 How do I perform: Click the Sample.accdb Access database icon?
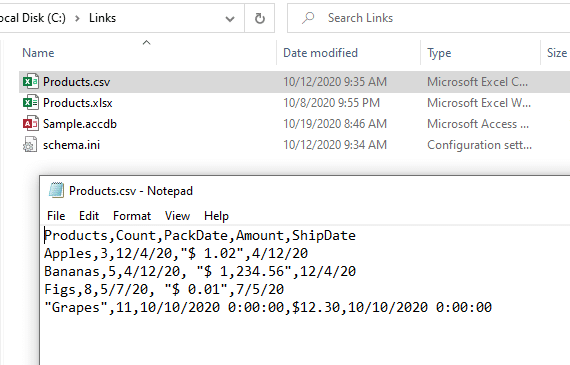click(x=30, y=124)
